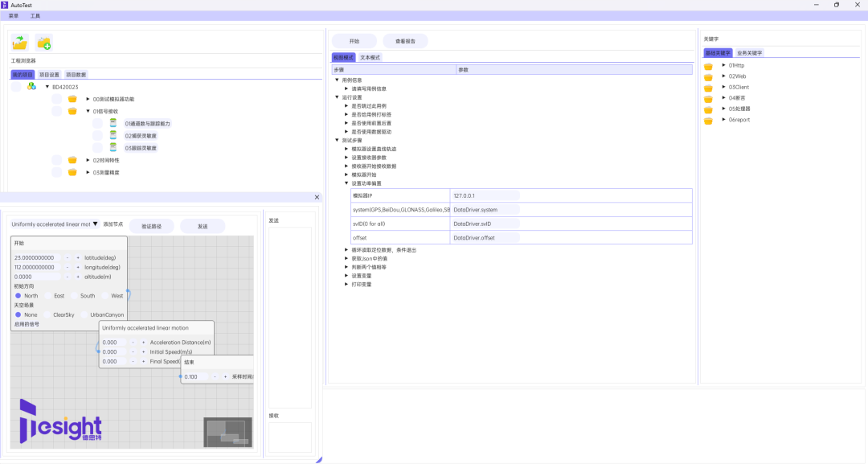Increase latitude with its plus button
The height and width of the screenshot is (464, 868).
(78, 257)
